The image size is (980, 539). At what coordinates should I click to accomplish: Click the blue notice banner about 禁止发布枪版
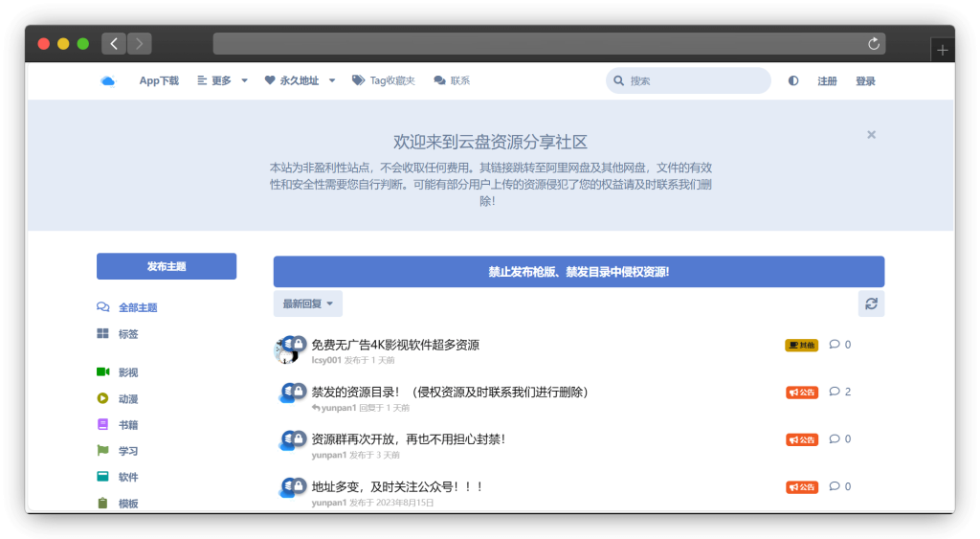(579, 271)
